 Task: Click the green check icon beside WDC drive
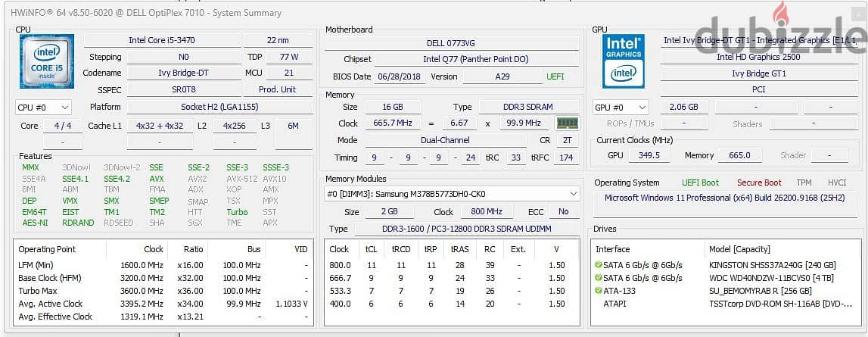599,278
